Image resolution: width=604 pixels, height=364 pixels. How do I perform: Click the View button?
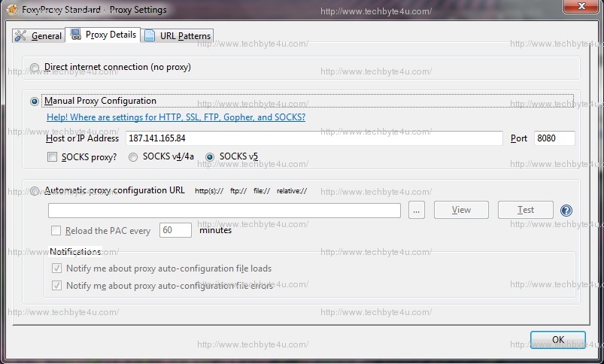pos(461,210)
